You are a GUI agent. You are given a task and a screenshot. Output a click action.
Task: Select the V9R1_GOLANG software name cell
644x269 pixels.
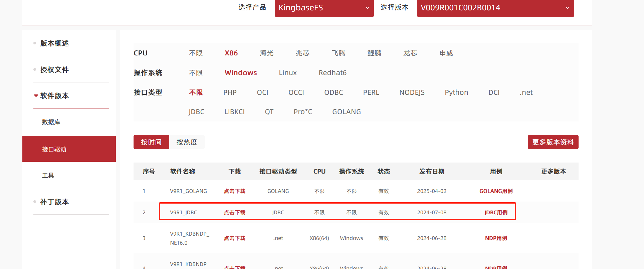point(188,191)
